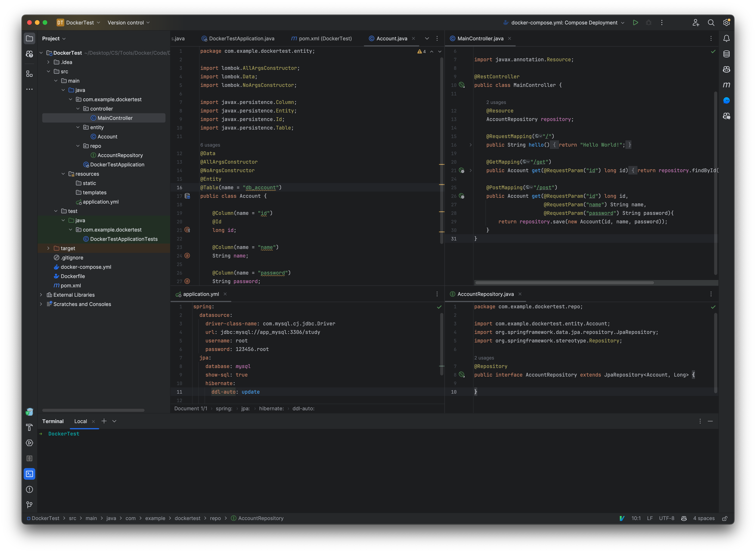
Task: Open editor tab options for Account.java pane
Action: [437, 39]
